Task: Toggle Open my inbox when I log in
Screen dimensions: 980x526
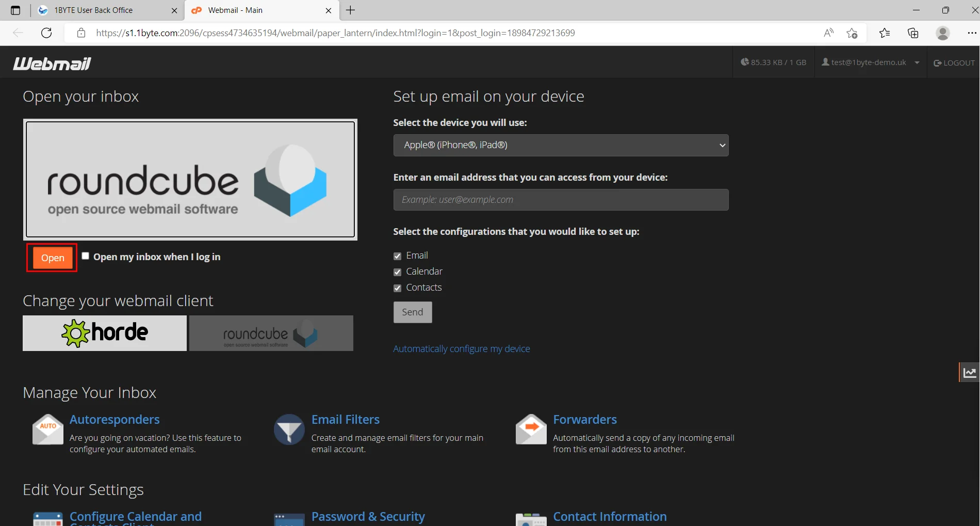Action: point(86,256)
